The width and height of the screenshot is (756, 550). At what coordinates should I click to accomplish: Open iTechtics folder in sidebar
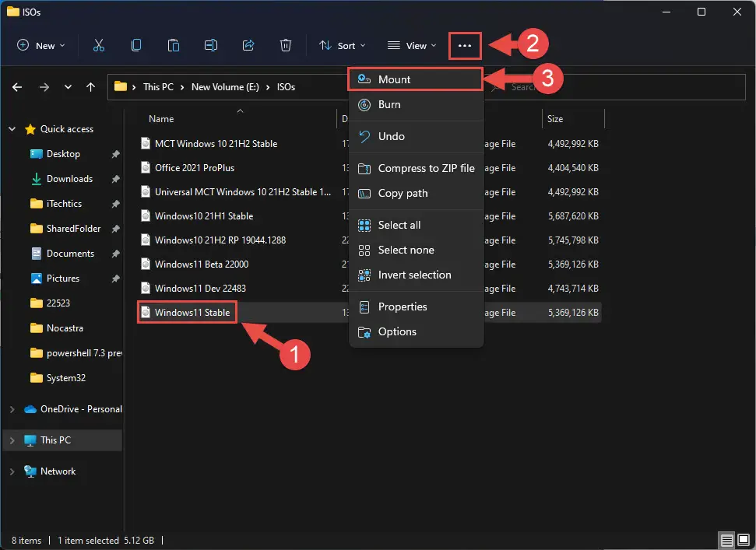(x=64, y=204)
